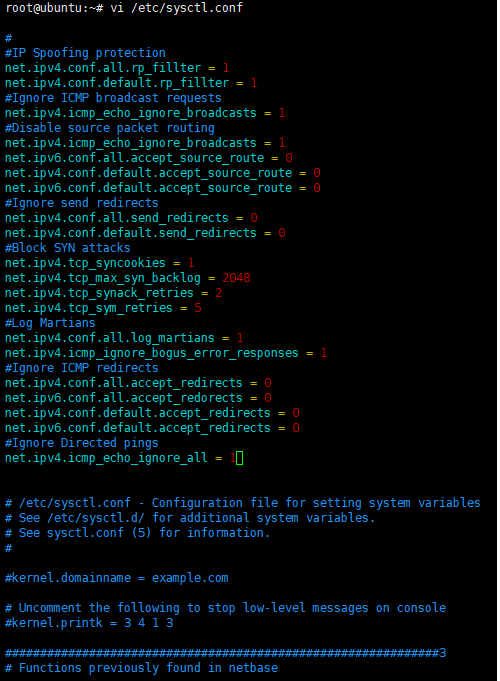This screenshot has width=500, height=681.
Task: Select the '#Block SYN attacks' comment line
Action: (68, 248)
